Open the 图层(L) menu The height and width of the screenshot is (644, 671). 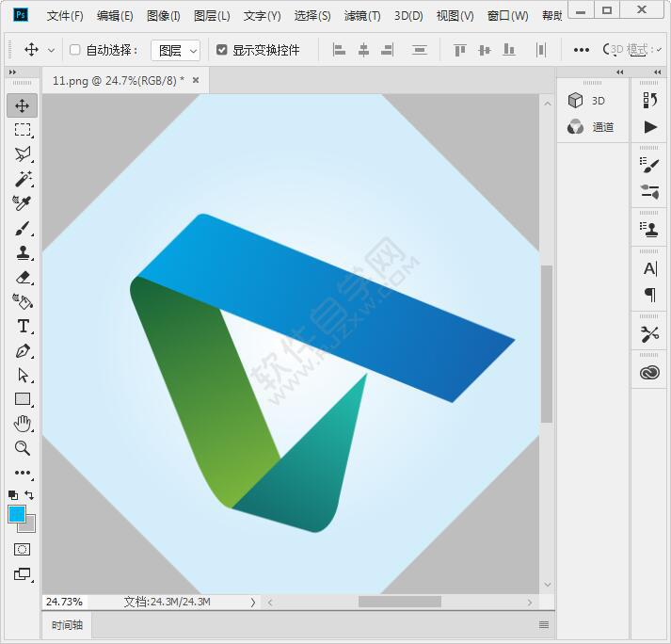[x=212, y=16]
